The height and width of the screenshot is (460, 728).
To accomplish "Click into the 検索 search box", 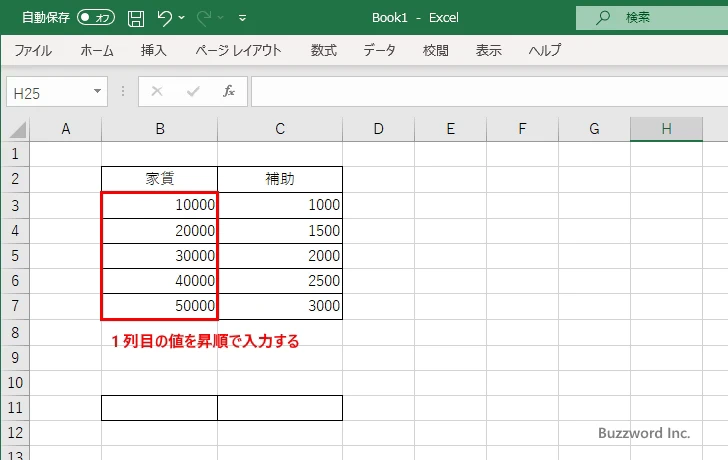I will [652, 18].
